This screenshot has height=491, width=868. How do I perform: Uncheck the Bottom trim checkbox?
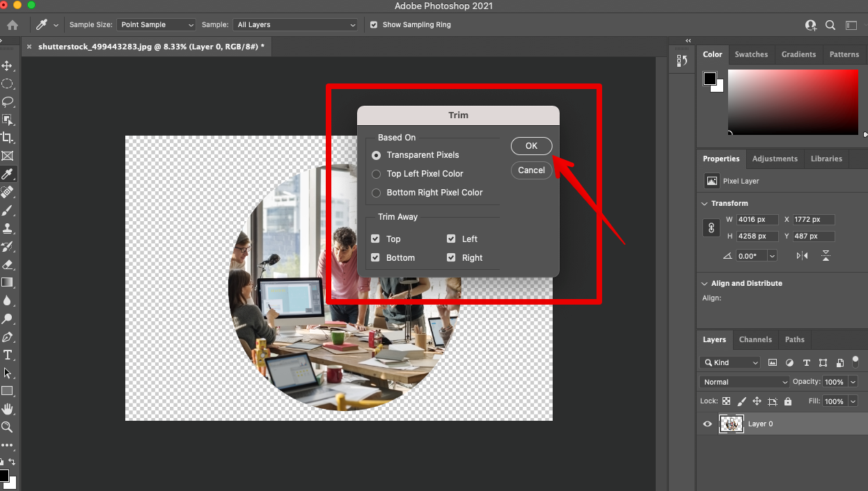[376, 257]
